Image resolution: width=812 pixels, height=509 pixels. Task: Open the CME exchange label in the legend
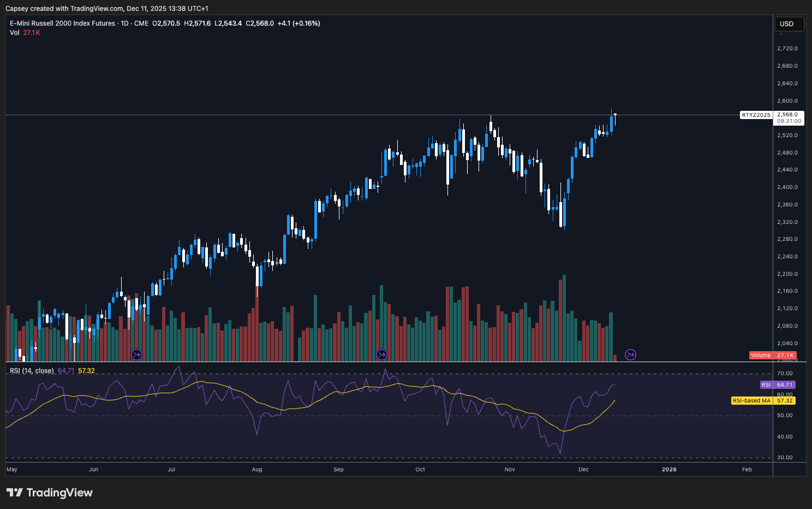tap(141, 23)
